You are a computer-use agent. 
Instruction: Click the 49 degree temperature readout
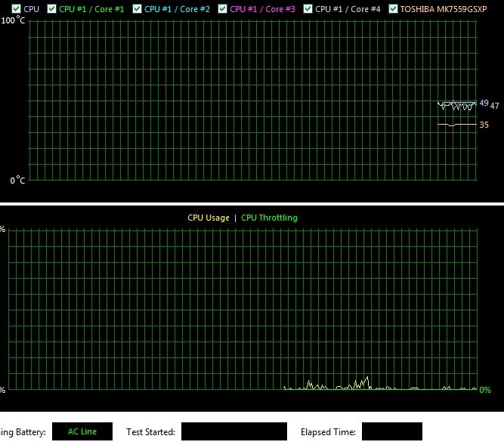pos(484,103)
